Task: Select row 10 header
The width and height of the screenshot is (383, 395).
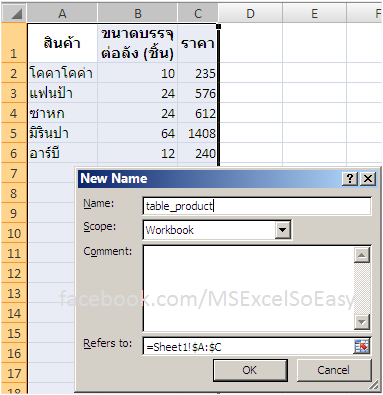Action: 14,233
